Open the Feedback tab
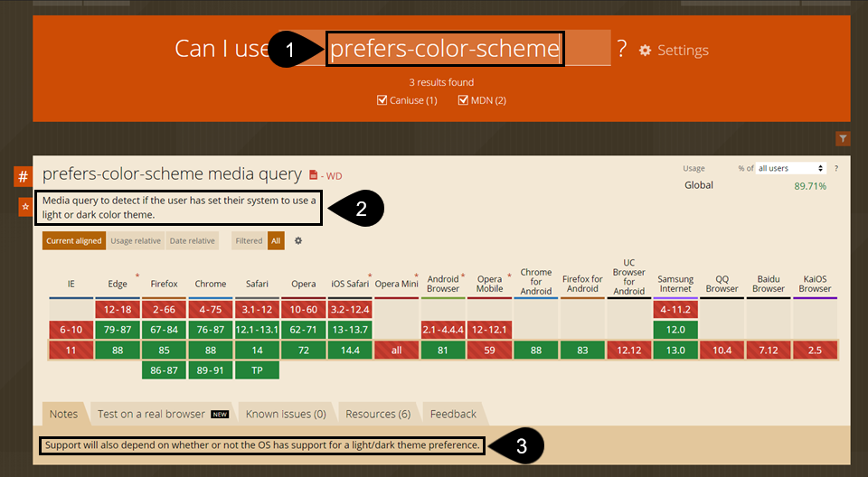 (453, 414)
